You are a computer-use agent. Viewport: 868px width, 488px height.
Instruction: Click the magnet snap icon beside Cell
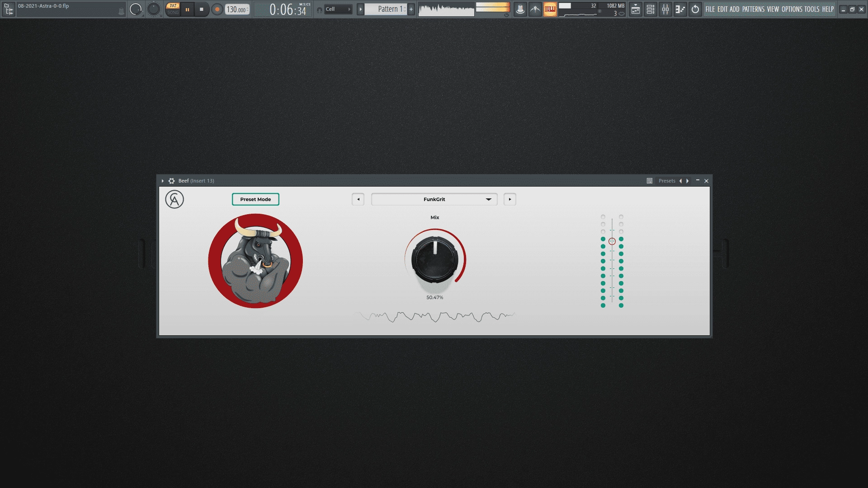(319, 9)
